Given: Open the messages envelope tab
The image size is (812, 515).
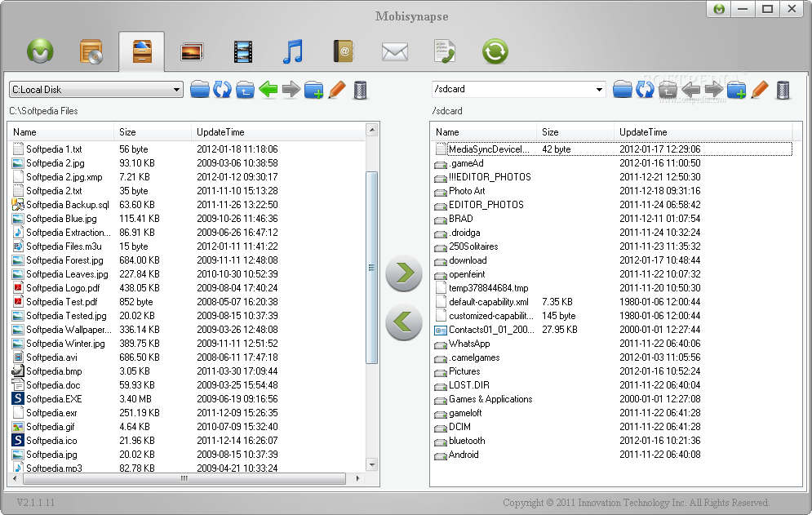Looking at the screenshot, I should pos(395,51).
